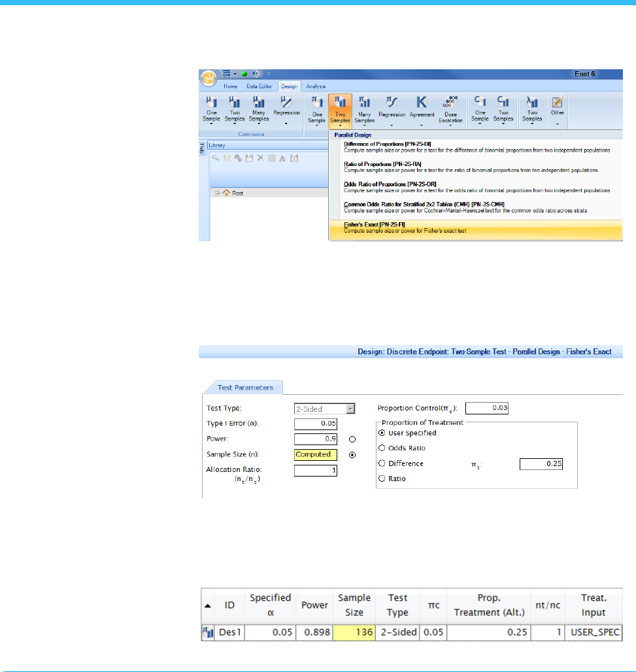Click the Root home icon in Library
The height and width of the screenshot is (672, 636).
click(x=227, y=193)
